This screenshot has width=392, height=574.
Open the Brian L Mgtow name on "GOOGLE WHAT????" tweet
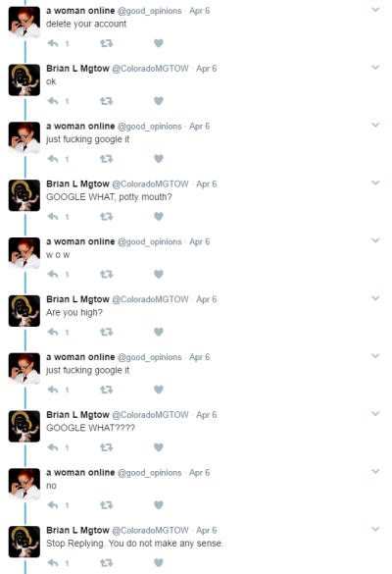point(77,415)
